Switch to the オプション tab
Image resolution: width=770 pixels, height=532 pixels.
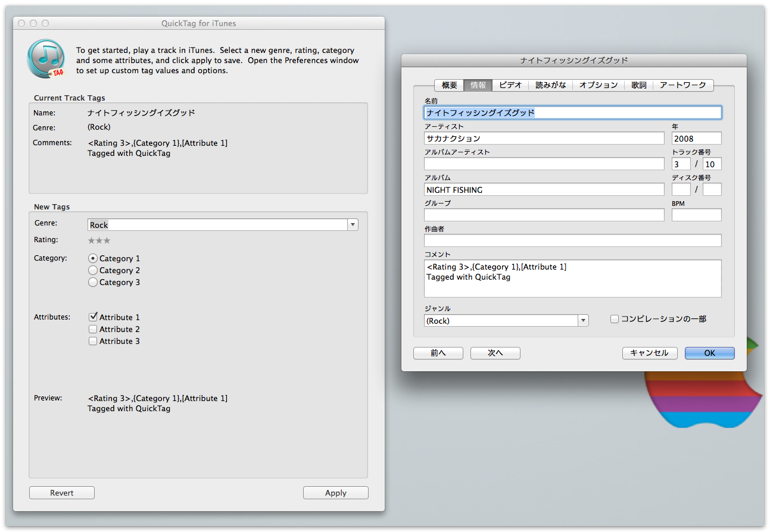click(x=598, y=85)
